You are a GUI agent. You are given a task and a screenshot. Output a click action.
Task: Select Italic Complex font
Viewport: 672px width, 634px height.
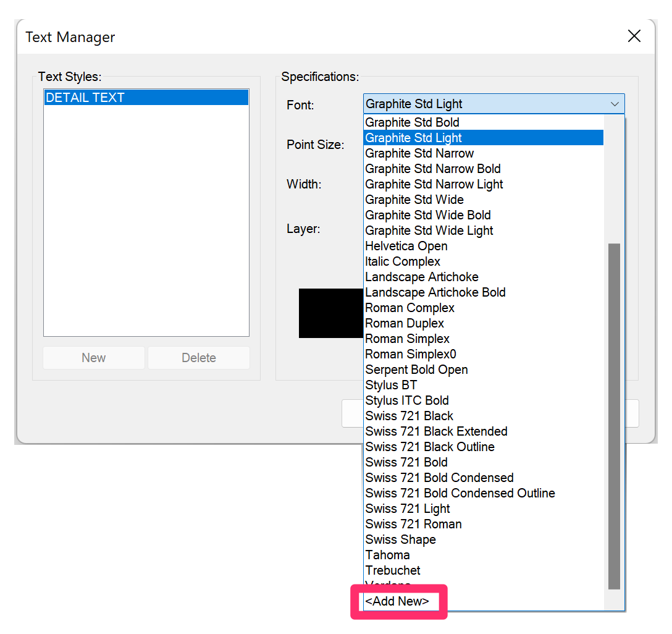[402, 261]
